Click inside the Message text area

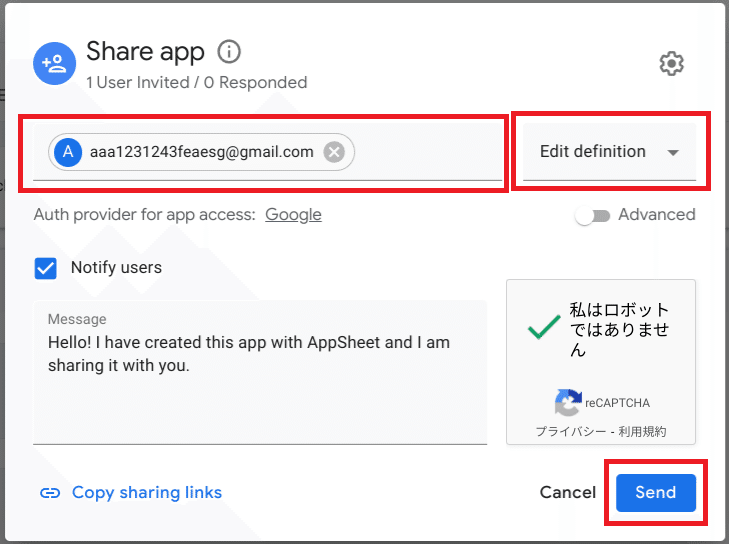[x=260, y=372]
